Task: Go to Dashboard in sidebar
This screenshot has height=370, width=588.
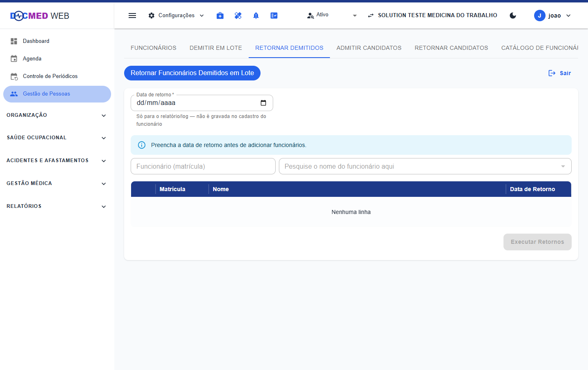Action: click(57, 41)
